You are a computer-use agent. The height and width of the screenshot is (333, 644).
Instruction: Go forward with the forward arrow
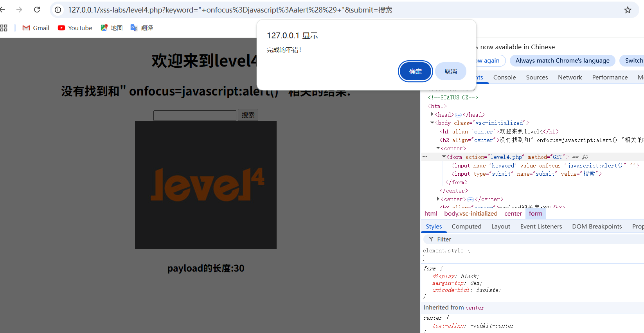[x=19, y=10]
